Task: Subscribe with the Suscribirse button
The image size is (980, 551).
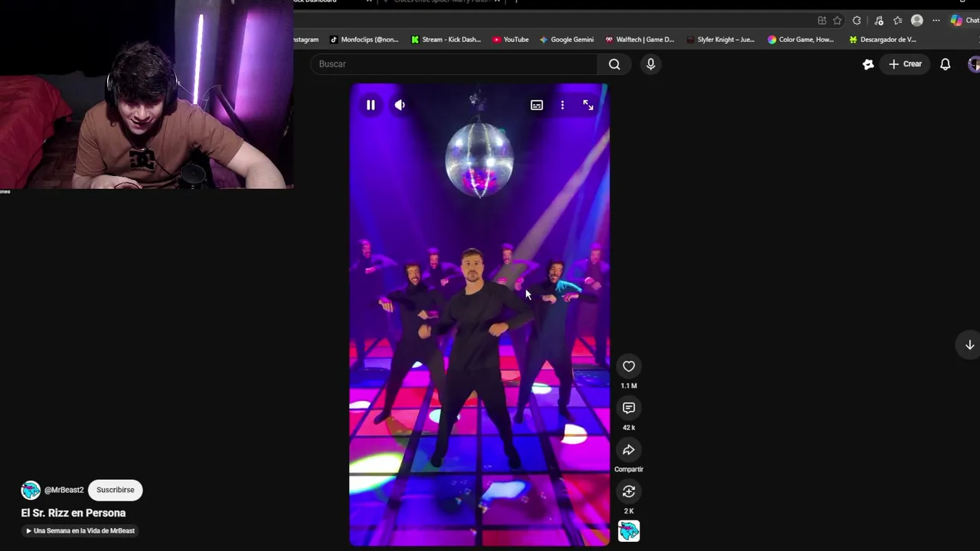Action: [115, 490]
